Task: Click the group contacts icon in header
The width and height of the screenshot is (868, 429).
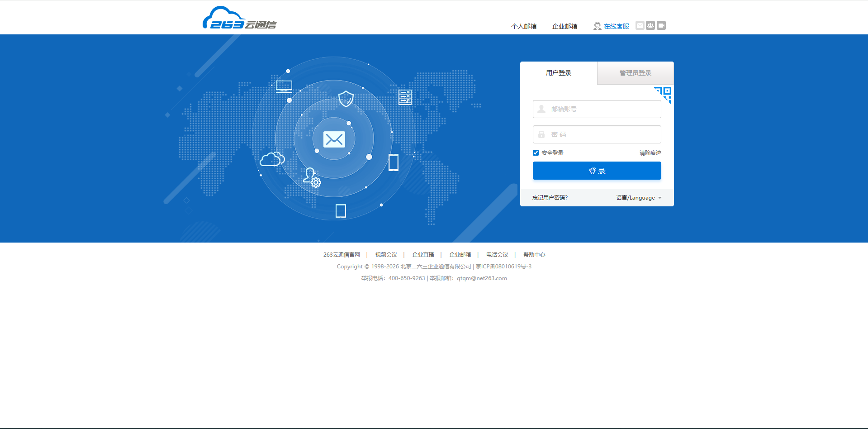Action: coord(650,25)
